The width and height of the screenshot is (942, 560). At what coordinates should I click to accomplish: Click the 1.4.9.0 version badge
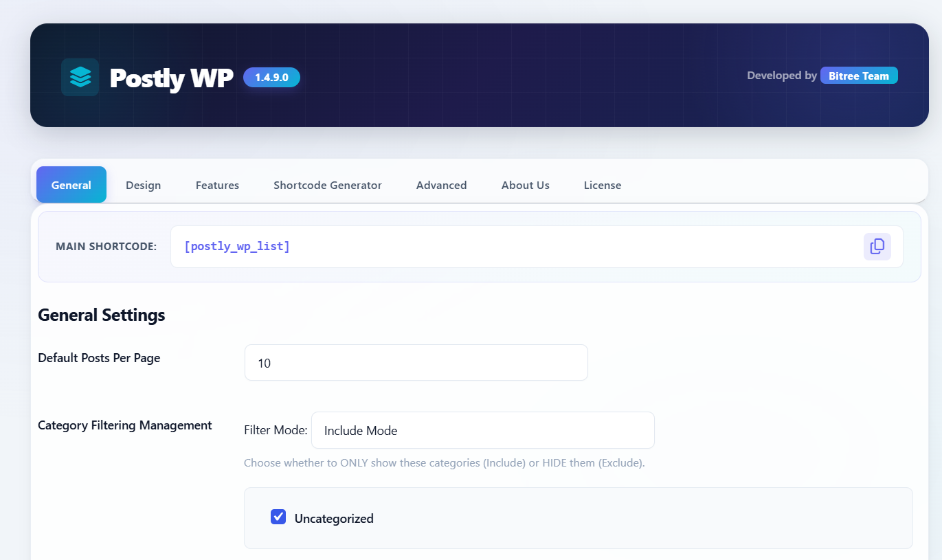coord(271,78)
